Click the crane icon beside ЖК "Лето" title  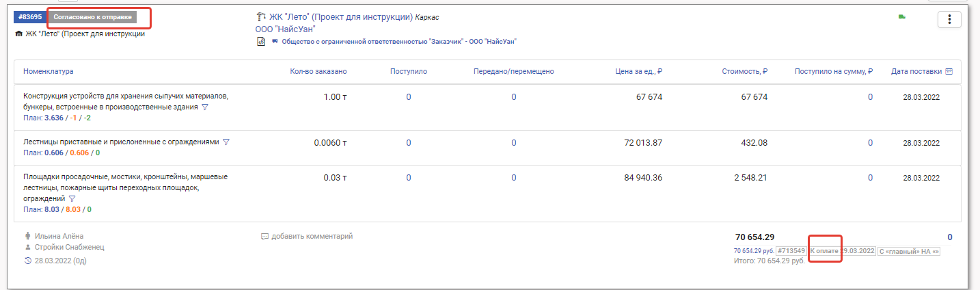click(260, 16)
